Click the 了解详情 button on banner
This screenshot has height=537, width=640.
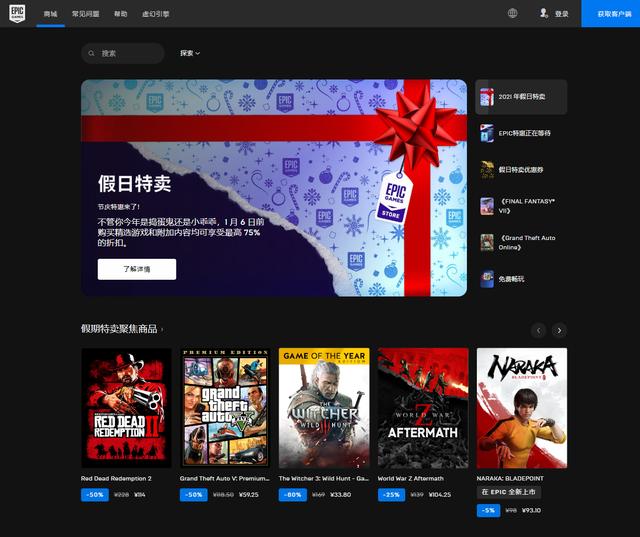tap(136, 269)
